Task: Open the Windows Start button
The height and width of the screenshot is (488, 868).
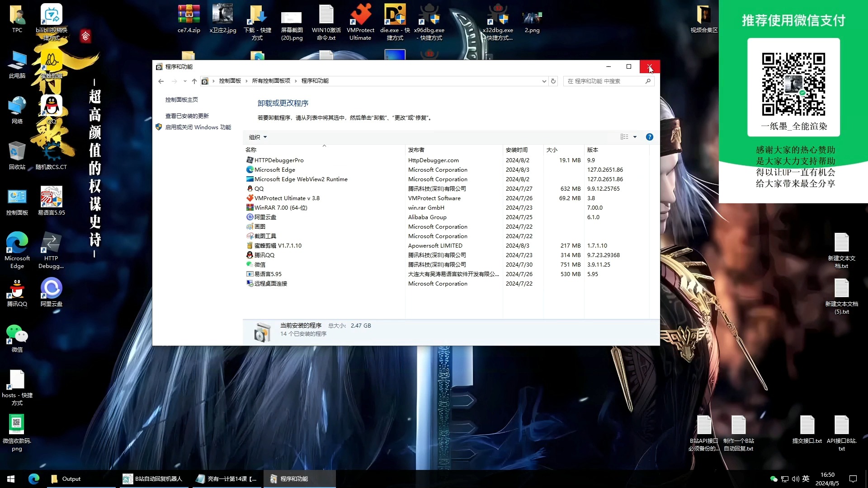Action: pos(11,479)
